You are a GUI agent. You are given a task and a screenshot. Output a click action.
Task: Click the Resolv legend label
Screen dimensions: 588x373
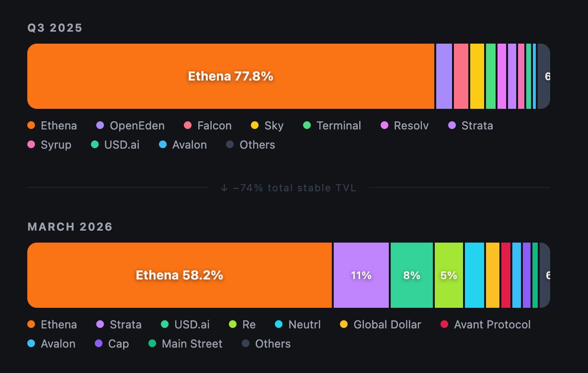tap(411, 126)
